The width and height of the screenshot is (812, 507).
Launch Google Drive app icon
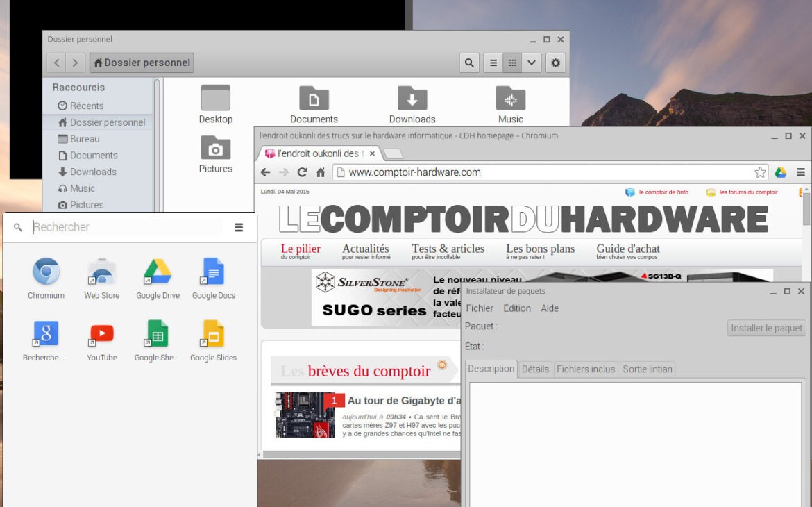point(158,272)
